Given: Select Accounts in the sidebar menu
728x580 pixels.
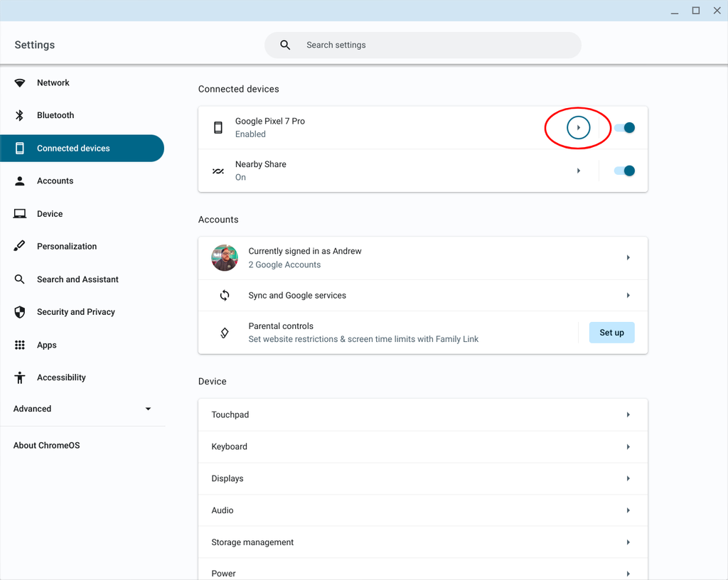Looking at the screenshot, I should click(x=55, y=181).
